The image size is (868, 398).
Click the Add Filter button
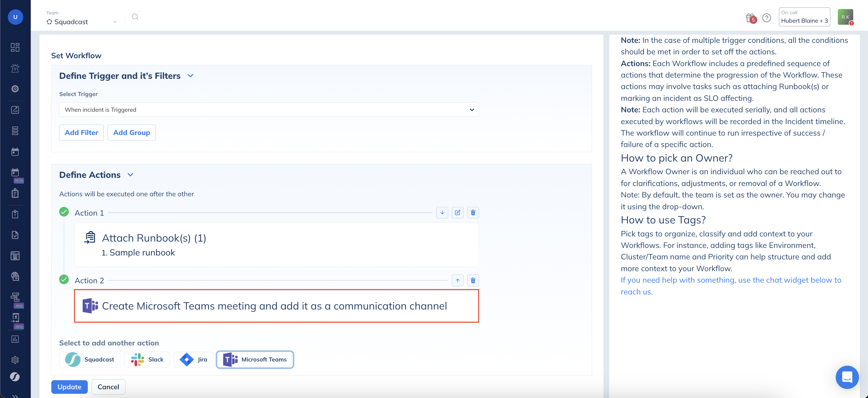pos(81,133)
